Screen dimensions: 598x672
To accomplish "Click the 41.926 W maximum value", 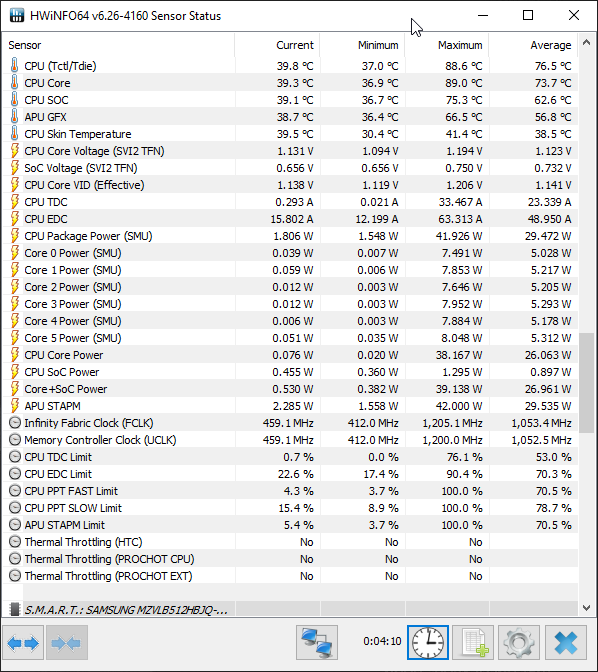I will tap(461, 236).
